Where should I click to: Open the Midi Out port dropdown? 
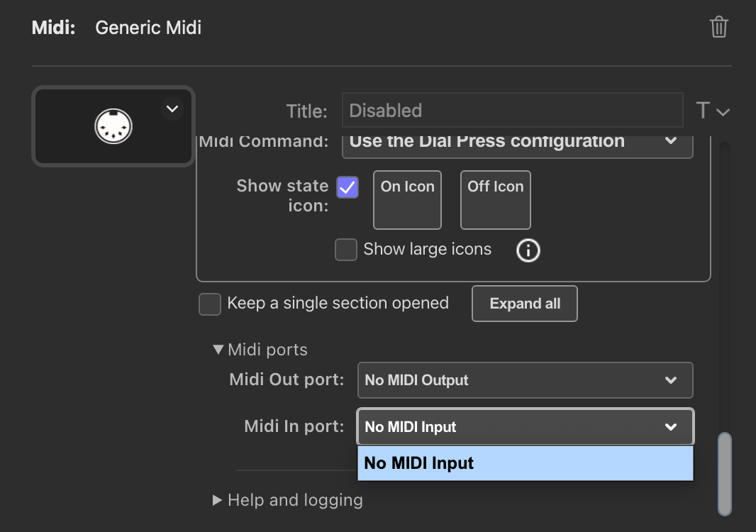tap(525, 380)
